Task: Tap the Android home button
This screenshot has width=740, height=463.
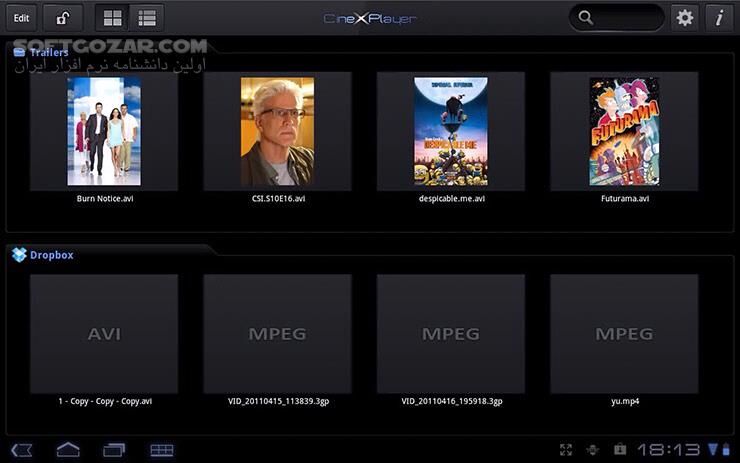Action: (68, 450)
